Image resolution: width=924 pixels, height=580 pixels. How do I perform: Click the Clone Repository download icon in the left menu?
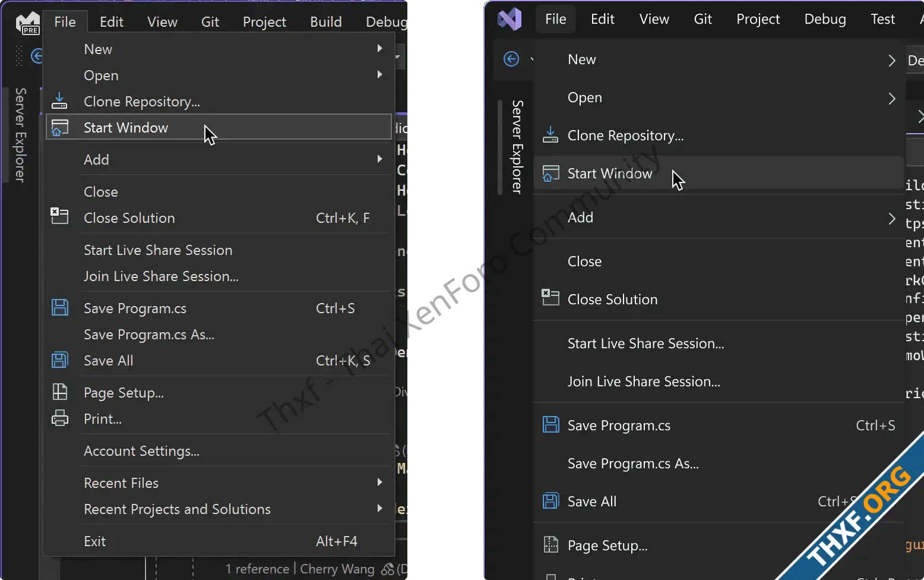(x=59, y=101)
